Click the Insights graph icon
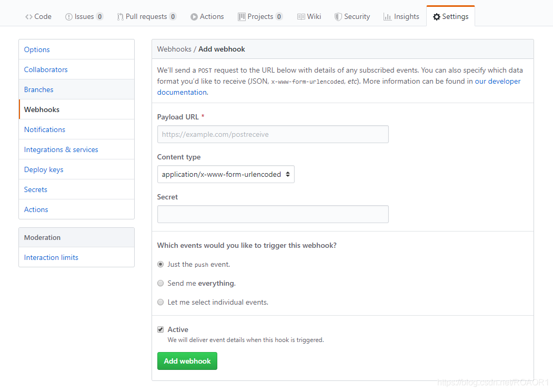The width and height of the screenshot is (553, 392). pyautogui.click(x=387, y=17)
